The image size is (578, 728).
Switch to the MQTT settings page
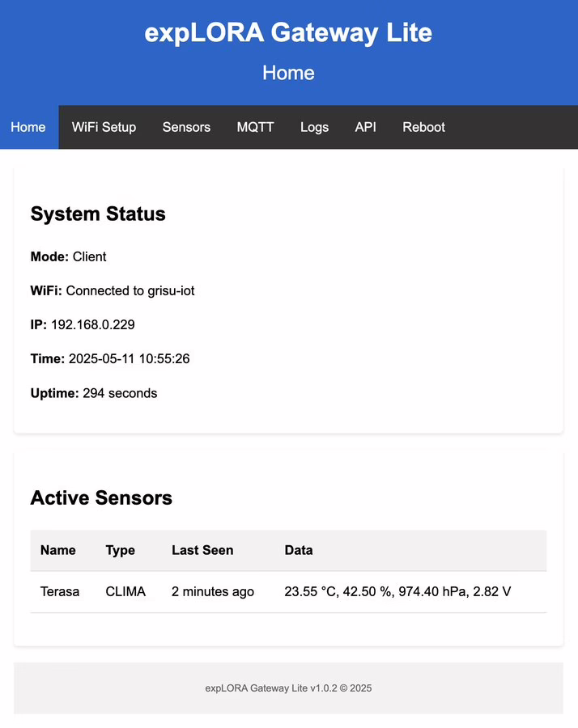[x=255, y=127]
